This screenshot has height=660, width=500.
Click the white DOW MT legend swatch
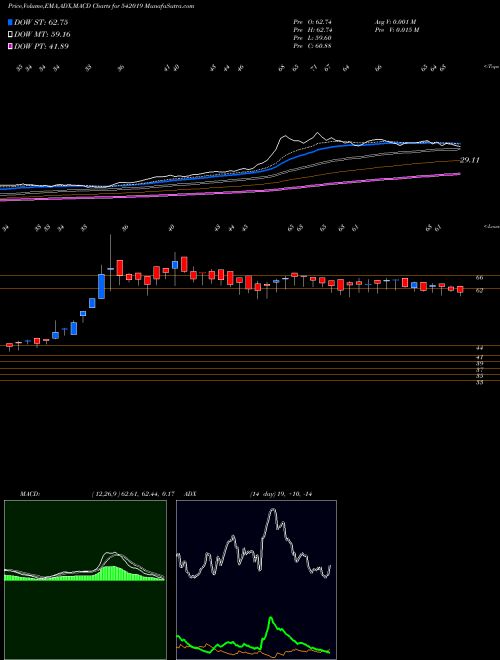[11, 35]
